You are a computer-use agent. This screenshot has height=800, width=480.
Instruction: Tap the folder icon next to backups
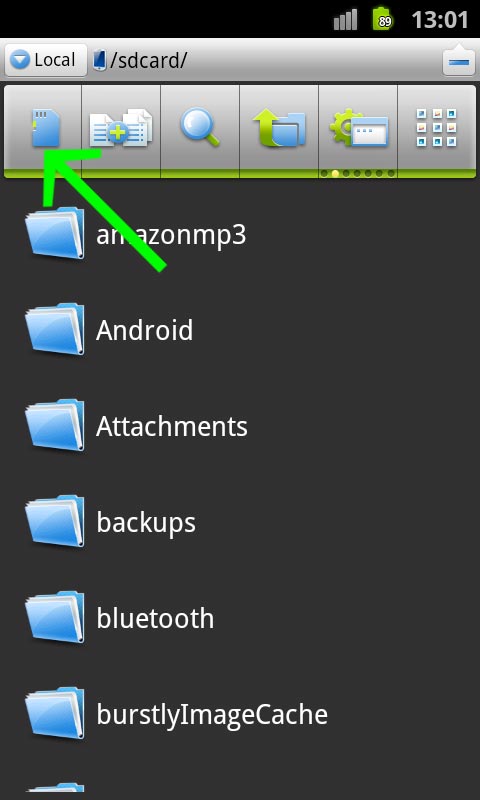click(55, 521)
